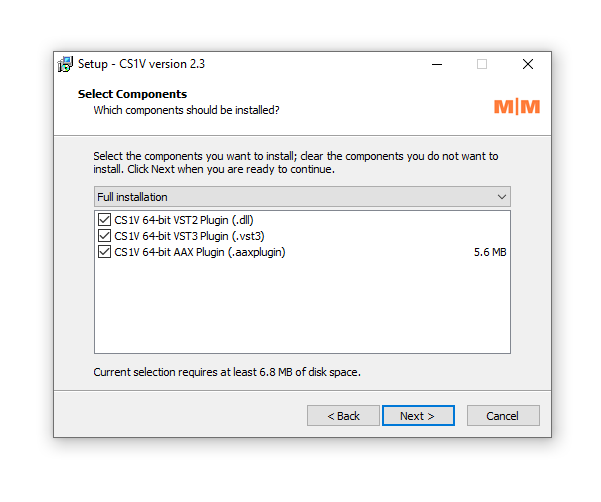Select the AAX Plugin (.aaxplugin) list label
Viewport: 601px width, 502px height.
[x=200, y=252]
